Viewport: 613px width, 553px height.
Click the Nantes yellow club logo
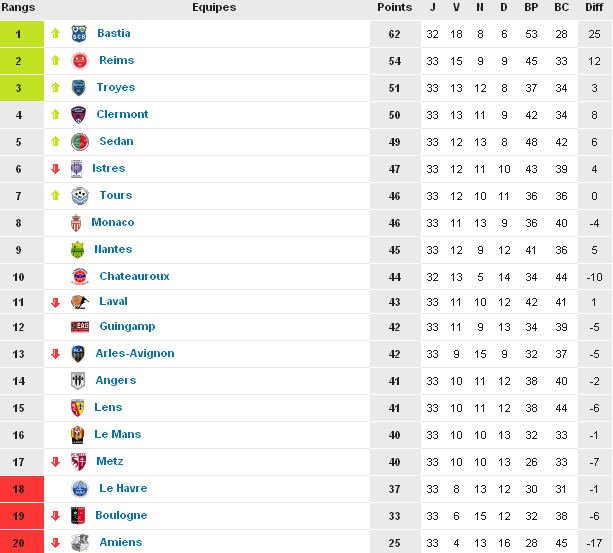[79, 250]
